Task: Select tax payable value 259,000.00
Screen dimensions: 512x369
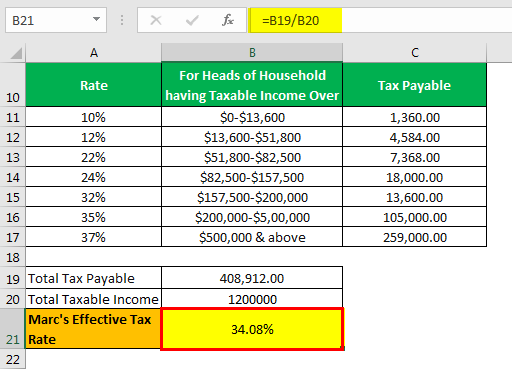Action: (415, 237)
